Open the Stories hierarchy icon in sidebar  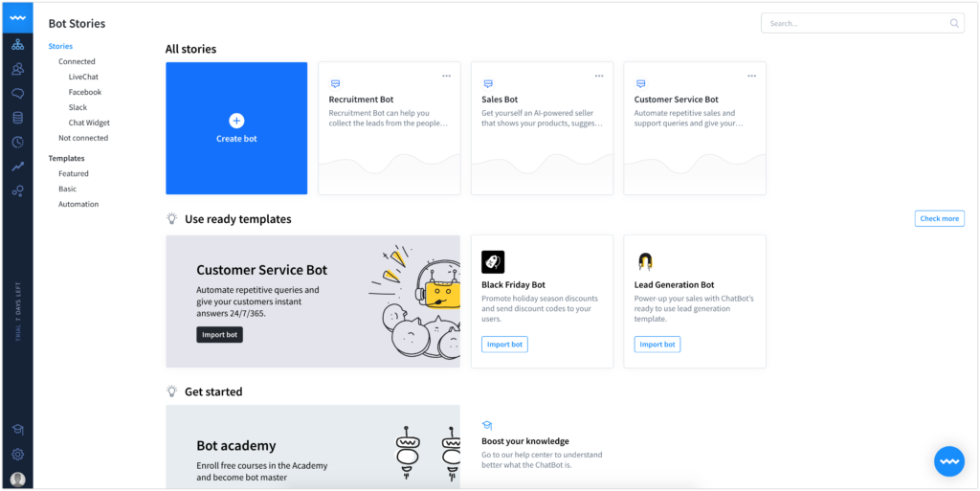click(x=17, y=45)
